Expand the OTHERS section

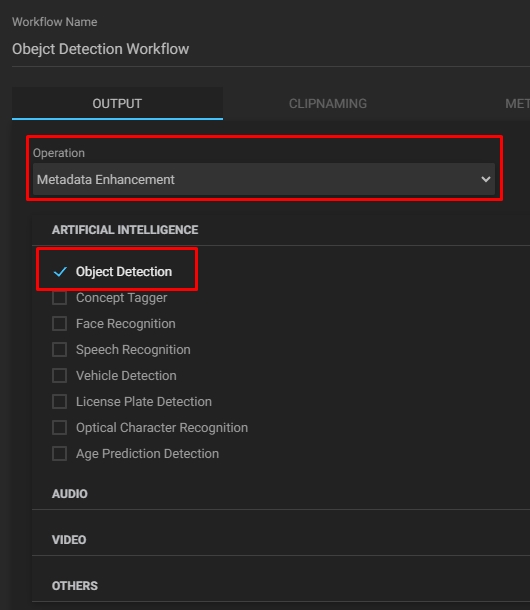click(281, 585)
